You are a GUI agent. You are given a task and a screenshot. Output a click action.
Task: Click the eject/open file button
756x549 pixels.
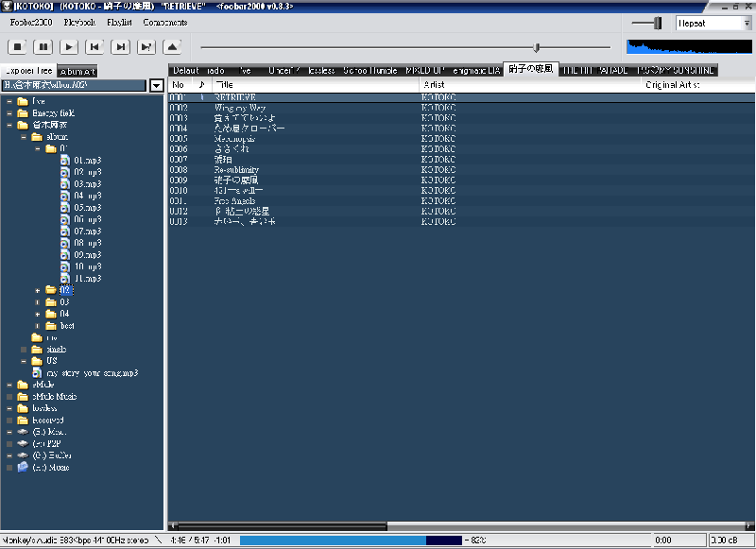(x=173, y=45)
